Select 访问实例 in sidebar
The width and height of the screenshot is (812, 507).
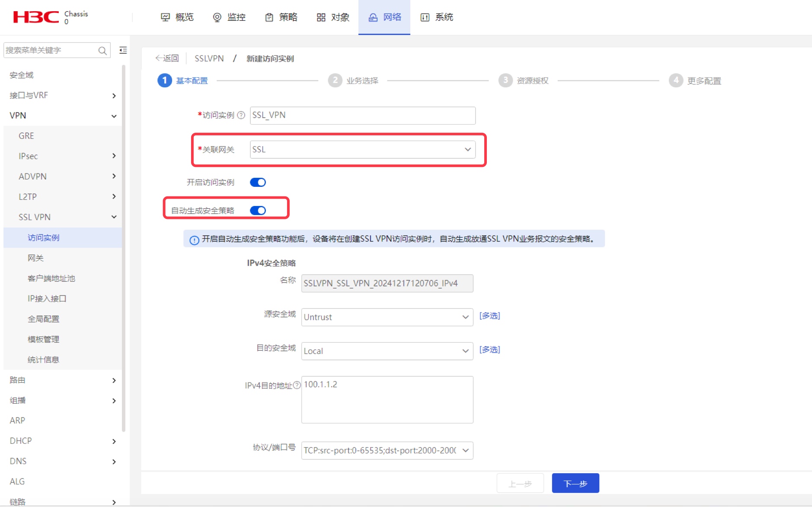(63, 237)
